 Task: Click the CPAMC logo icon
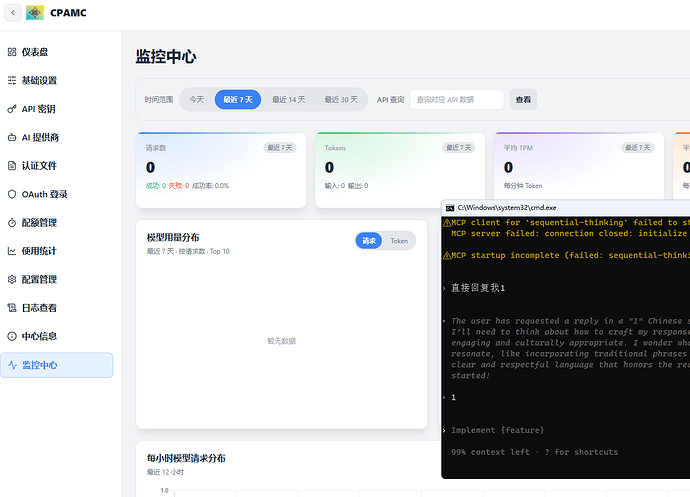tap(35, 12)
